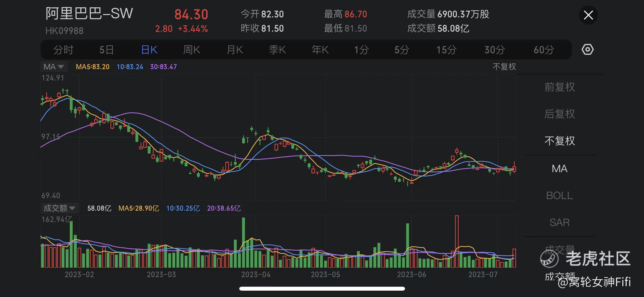
Task: Choose 前复权 forward adjustment option
Action: (x=560, y=87)
